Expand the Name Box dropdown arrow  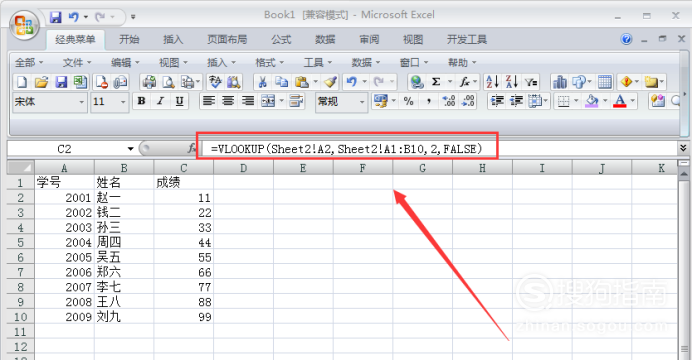point(130,149)
